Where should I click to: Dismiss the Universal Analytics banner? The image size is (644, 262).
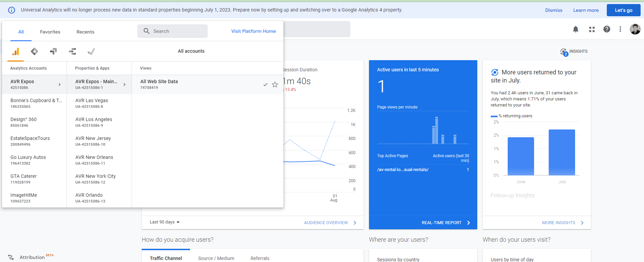click(554, 10)
